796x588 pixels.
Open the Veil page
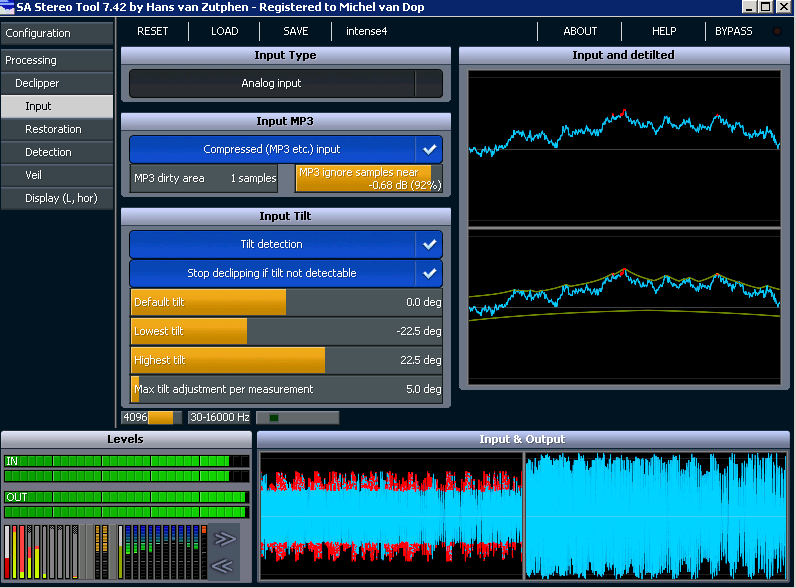(x=57, y=175)
